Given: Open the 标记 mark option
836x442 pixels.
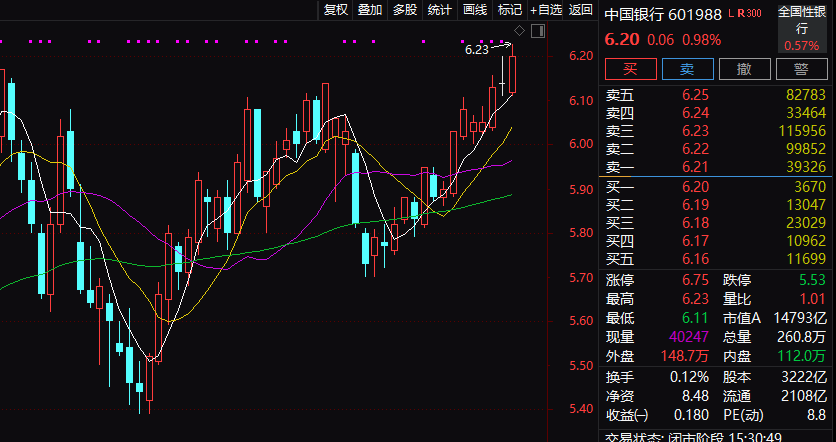Looking at the screenshot, I should [x=510, y=10].
